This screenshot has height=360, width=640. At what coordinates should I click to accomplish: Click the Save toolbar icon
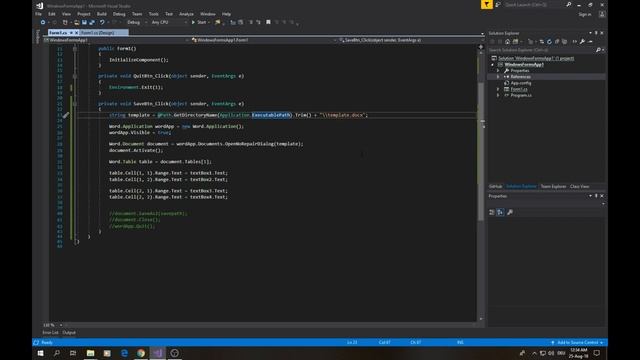click(84, 22)
